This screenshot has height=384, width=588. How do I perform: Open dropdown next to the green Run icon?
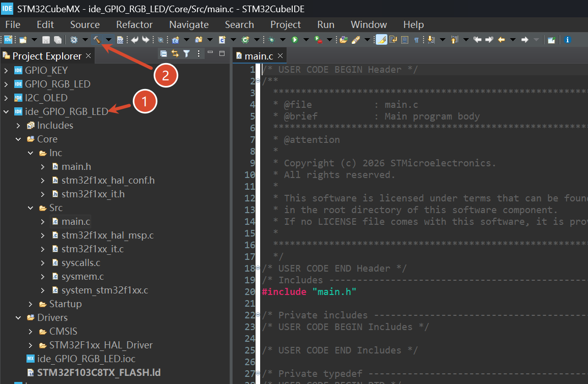[x=306, y=40]
